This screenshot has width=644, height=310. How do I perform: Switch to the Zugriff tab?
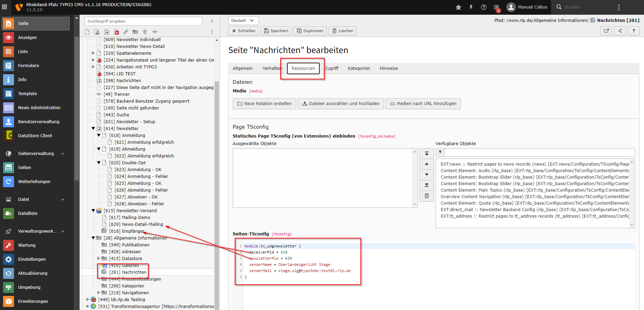click(x=331, y=68)
